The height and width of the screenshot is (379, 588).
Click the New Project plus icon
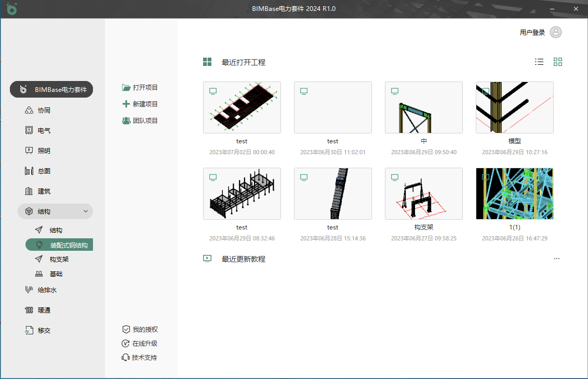tap(126, 104)
